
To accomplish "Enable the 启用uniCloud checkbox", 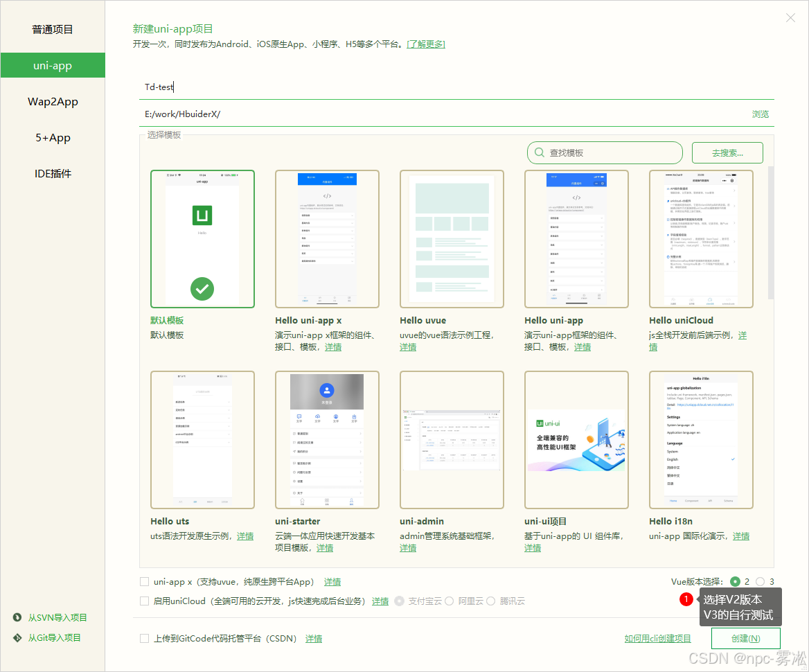I will (145, 601).
